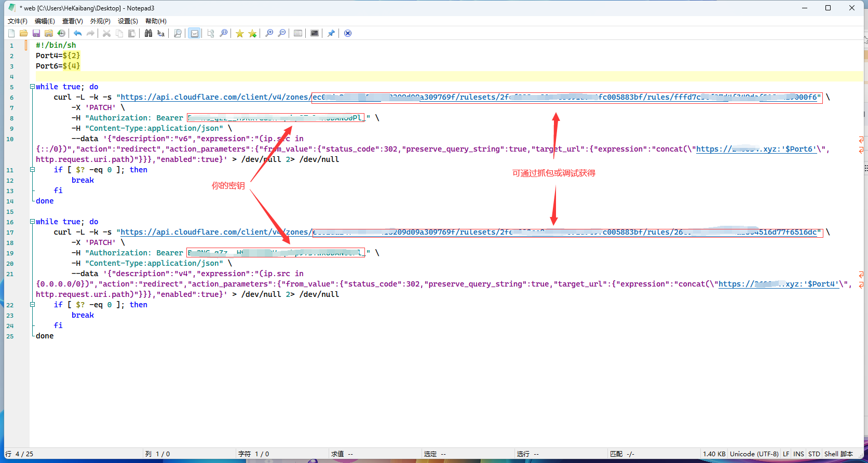Open Find with the binoculars icon
The height and width of the screenshot is (463, 868).
tap(148, 33)
